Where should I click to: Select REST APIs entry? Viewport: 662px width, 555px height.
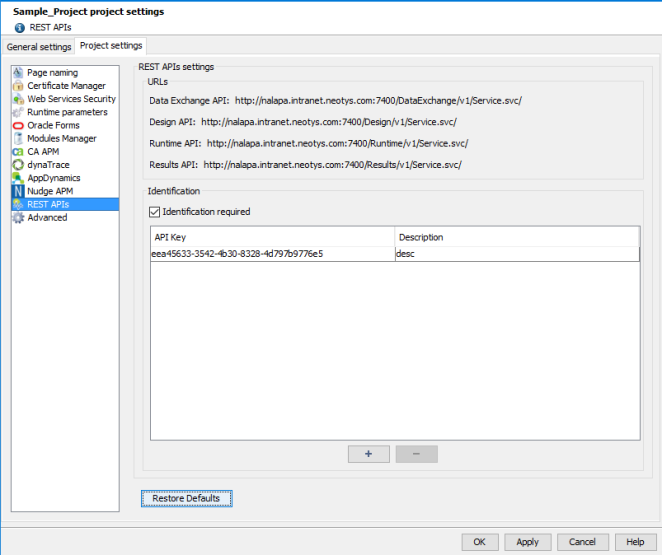pos(65,204)
